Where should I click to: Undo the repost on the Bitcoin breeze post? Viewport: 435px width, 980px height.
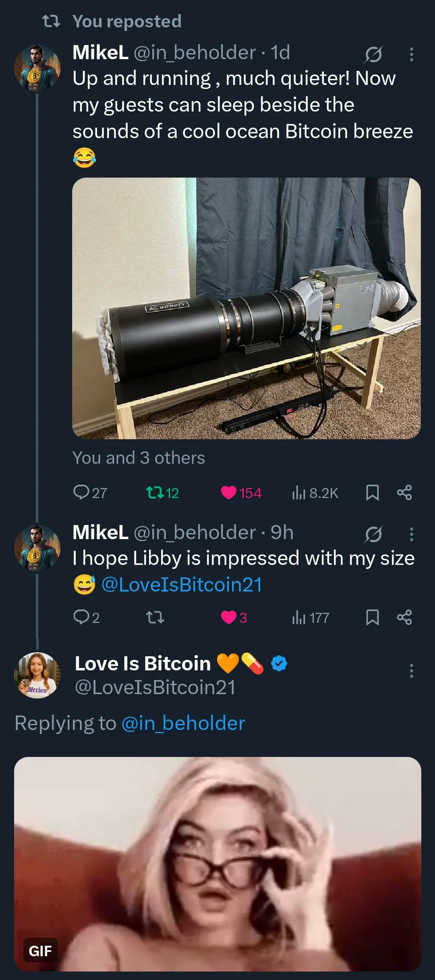pyautogui.click(x=162, y=492)
